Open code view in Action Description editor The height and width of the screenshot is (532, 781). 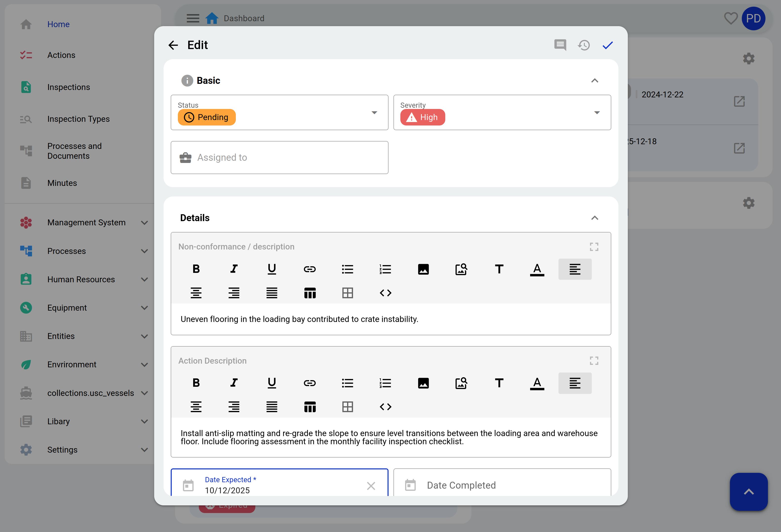386,407
